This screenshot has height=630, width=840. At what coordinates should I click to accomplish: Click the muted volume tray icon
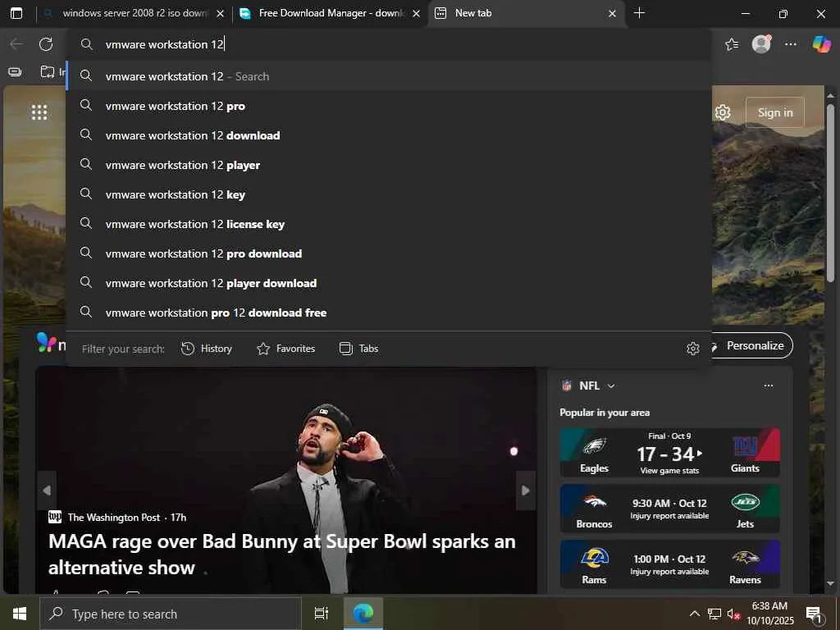733,614
